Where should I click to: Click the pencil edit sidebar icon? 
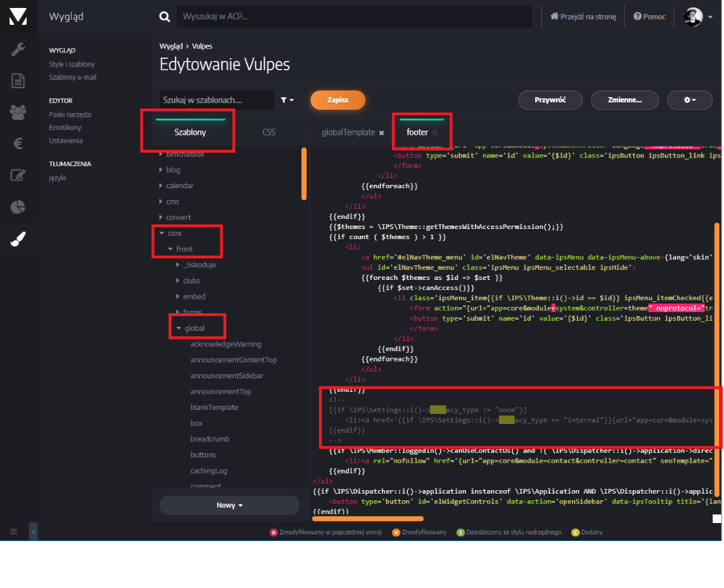point(17,175)
